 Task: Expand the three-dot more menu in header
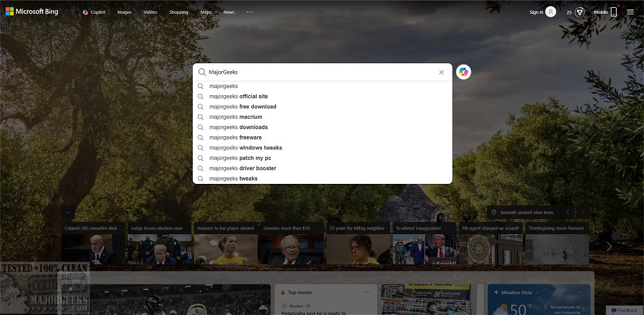(x=249, y=12)
